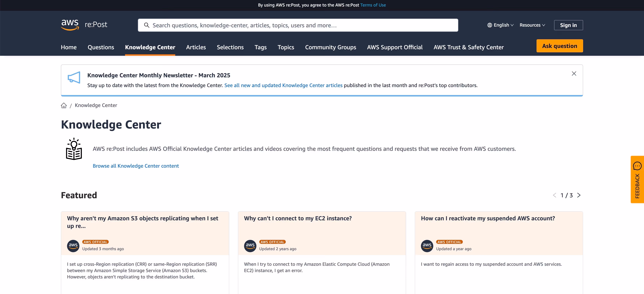Click AWS avatar on S3 replication card
This screenshot has width=644, height=294.
73,246
